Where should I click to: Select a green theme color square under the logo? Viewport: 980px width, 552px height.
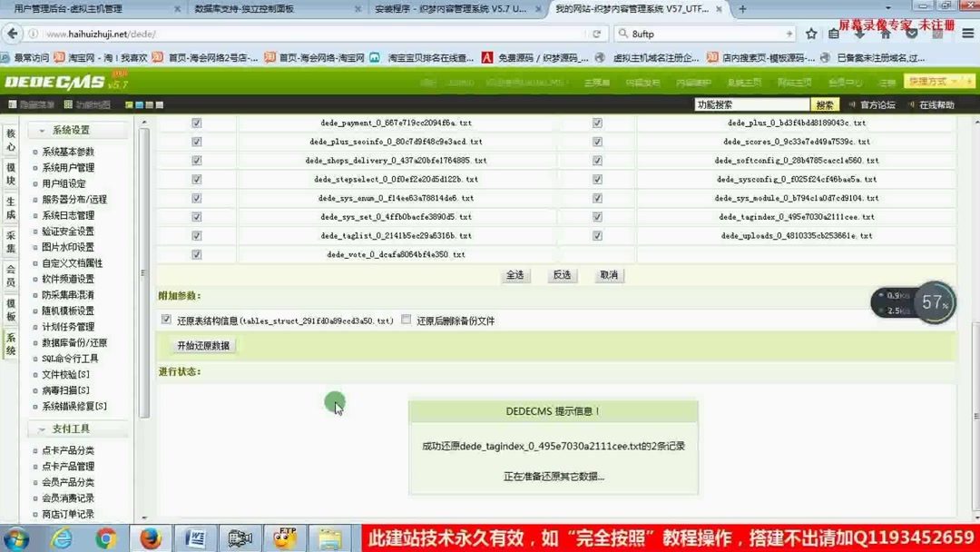tap(128, 103)
